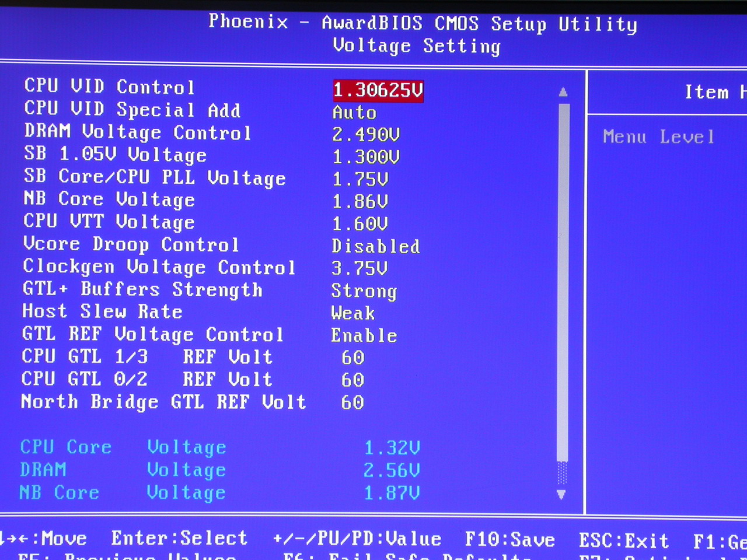Click the GTL+ Buffers Strength label
This screenshot has height=560, width=747.
142,289
